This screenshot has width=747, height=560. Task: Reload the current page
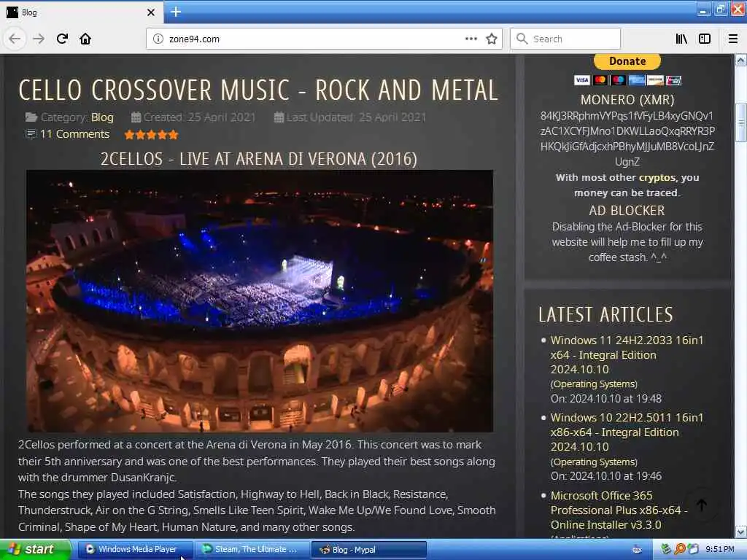coord(62,39)
